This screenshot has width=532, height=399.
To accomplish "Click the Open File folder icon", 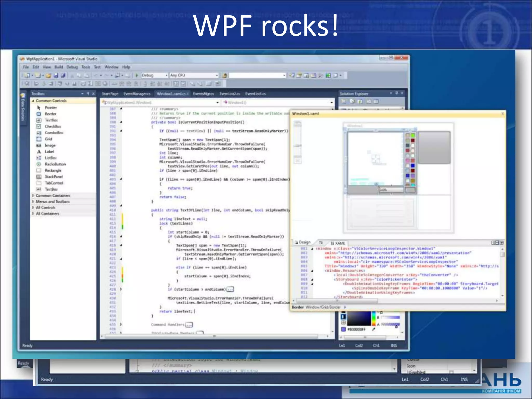I will (x=48, y=75).
